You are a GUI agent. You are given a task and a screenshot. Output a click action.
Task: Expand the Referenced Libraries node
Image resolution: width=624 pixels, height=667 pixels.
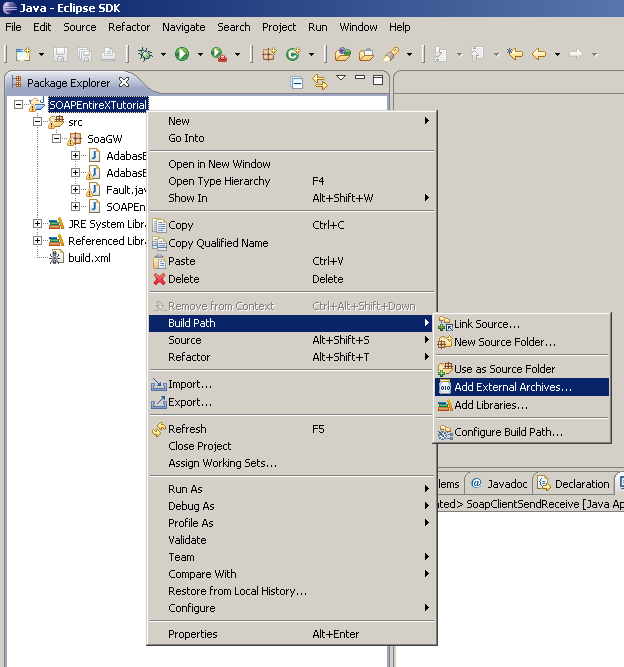tap(37, 241)
